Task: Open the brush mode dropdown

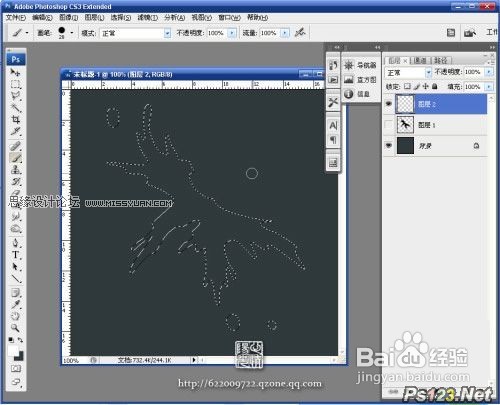Action: click(x=135, y=33)
